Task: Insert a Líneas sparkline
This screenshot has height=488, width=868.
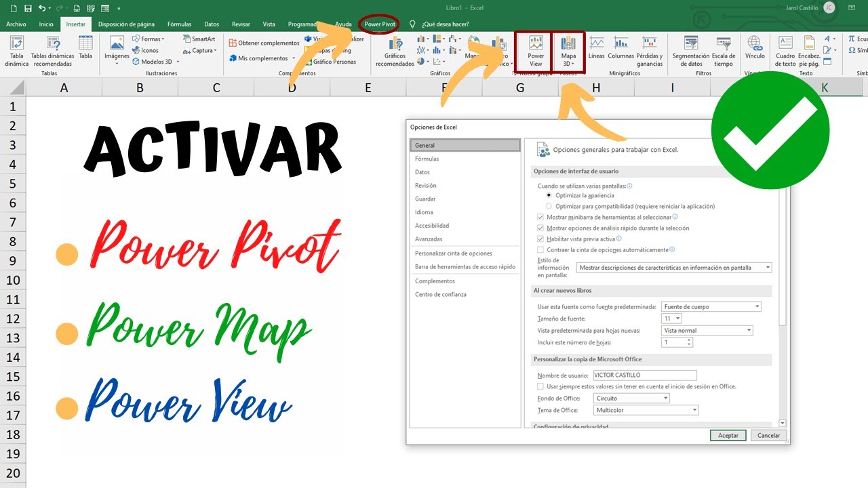Action: pos(597,47)
